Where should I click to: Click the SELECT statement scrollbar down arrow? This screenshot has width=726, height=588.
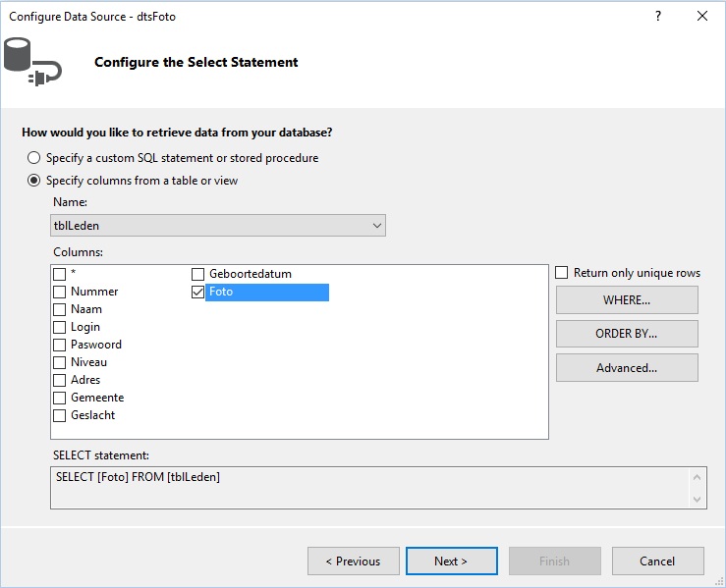(698, 500)
